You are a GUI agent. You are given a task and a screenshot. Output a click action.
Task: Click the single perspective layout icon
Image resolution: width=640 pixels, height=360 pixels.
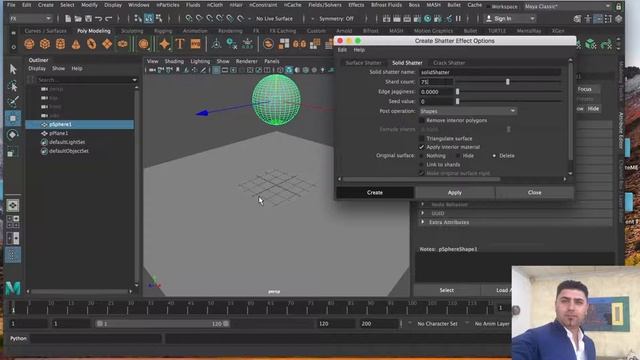[x=13, y=205]
